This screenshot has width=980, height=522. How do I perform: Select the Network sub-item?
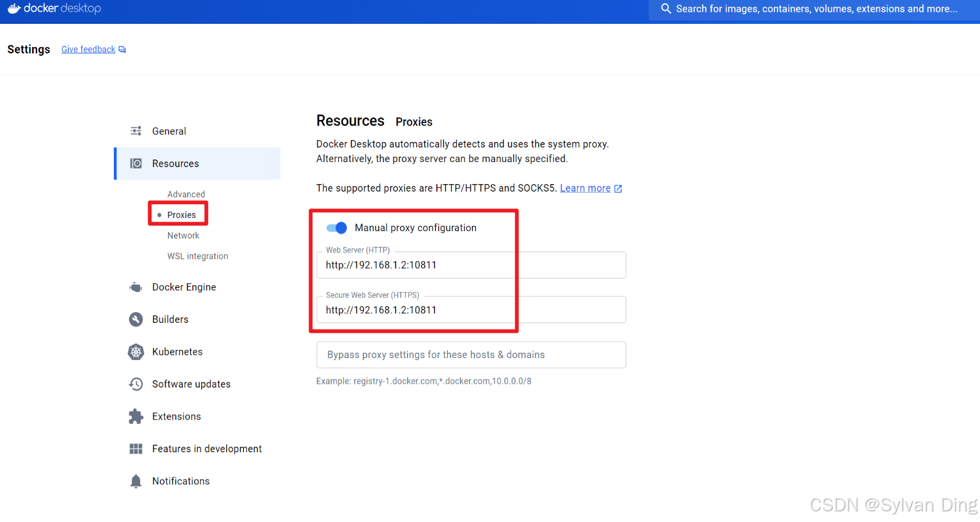pyautogui.click(x=183, y=236)
